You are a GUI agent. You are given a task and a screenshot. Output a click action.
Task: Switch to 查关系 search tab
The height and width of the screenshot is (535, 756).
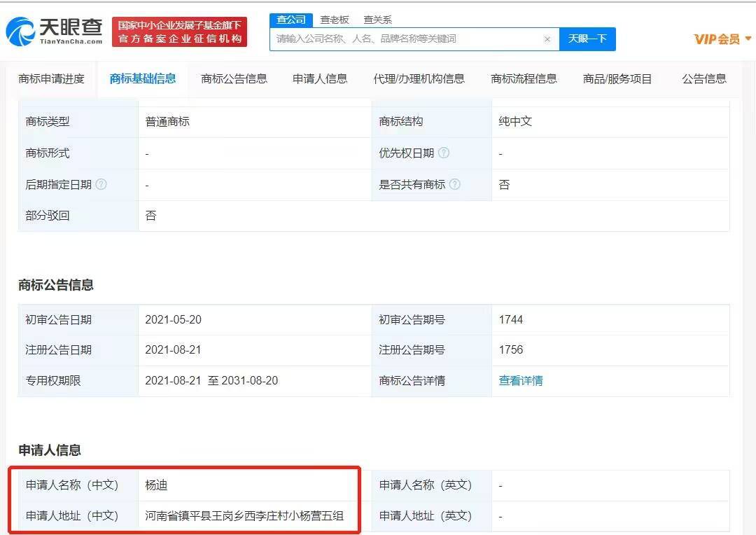click(377, 20)
